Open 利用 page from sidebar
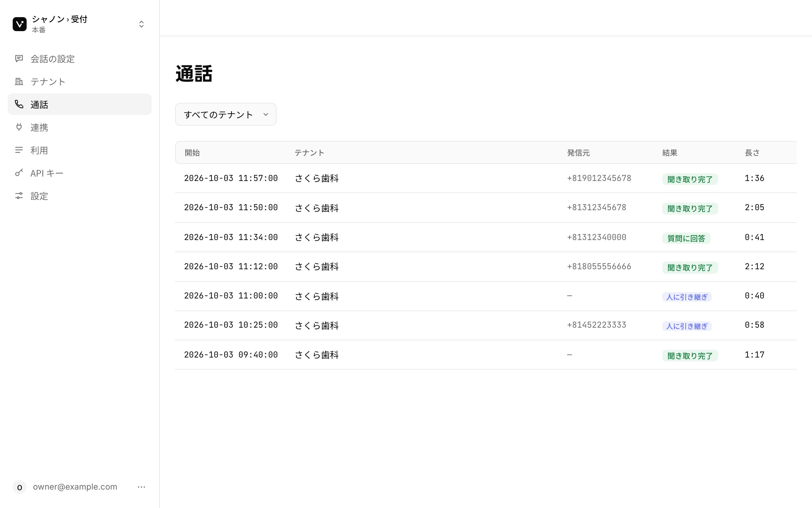The image size is (812, 508). coord(80,150)
